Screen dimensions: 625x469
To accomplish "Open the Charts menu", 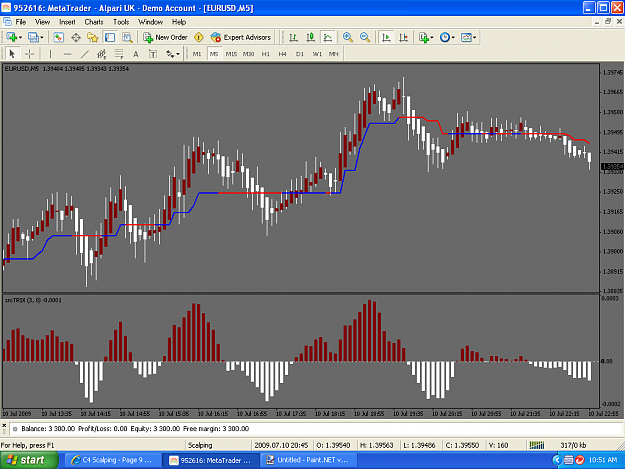I will coord(94,22).
